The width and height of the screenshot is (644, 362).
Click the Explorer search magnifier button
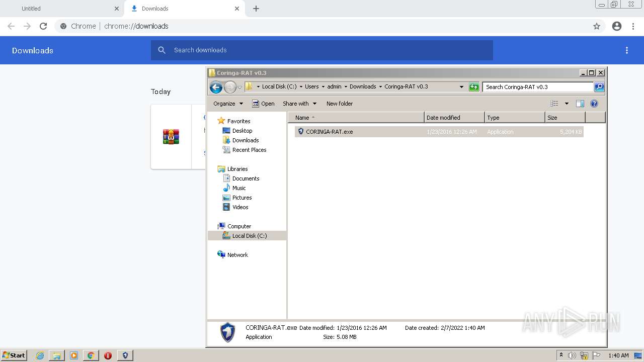click(599, 87)
